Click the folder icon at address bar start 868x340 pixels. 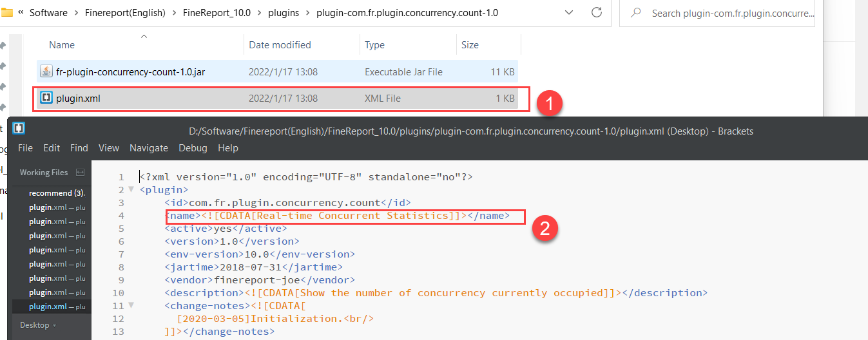tap(6, 12)
